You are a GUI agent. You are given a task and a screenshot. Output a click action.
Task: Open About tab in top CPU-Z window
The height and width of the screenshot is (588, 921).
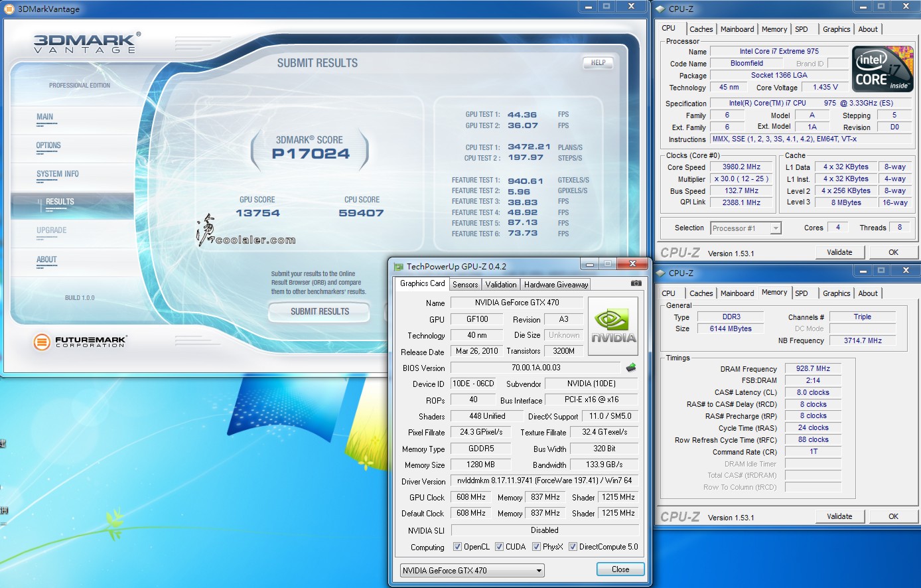(x=868, y=29)
